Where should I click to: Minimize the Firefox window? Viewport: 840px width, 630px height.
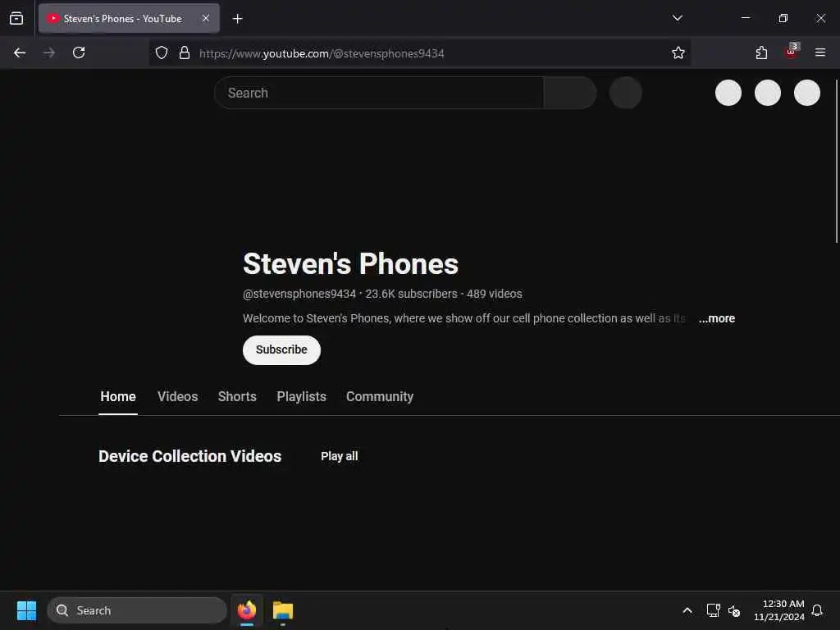745,18
